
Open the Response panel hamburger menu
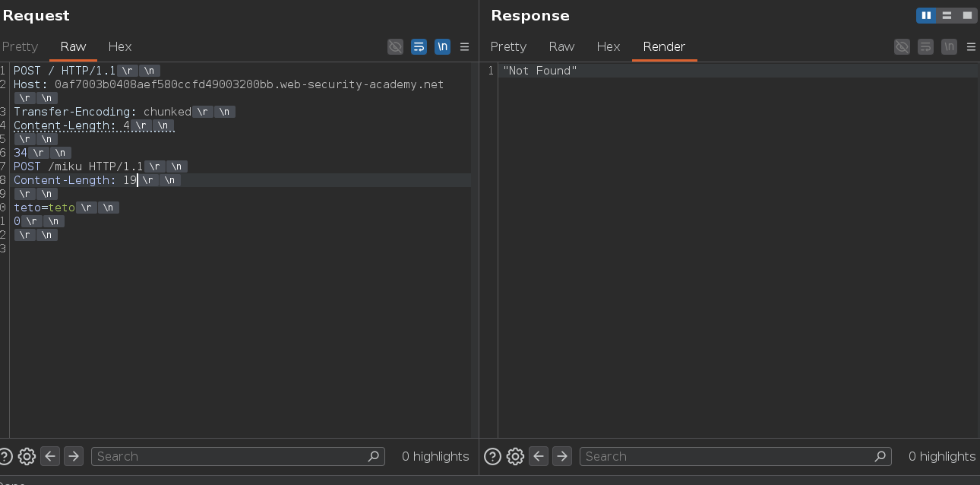point(971,46)
